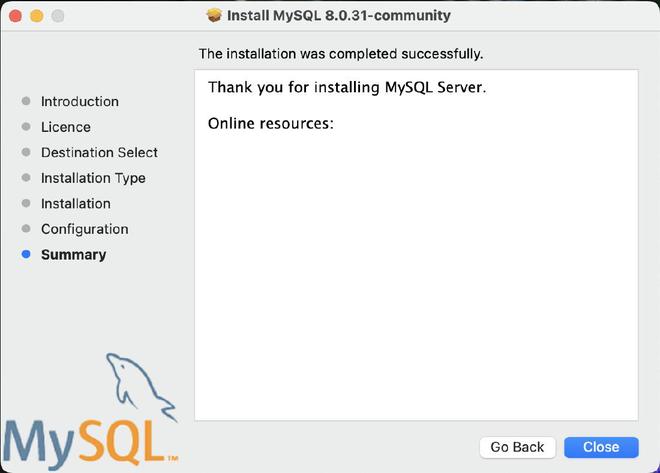
Task: Select the Installation Type step
Action: [93, 178]
